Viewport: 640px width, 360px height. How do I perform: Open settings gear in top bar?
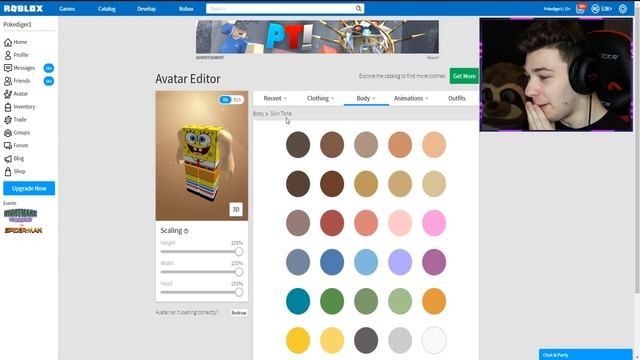pyautogui.click(x=622, y=9)
